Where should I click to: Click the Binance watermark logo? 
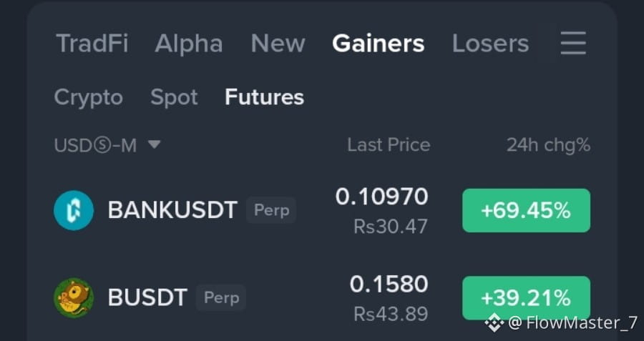click(494, 323)
